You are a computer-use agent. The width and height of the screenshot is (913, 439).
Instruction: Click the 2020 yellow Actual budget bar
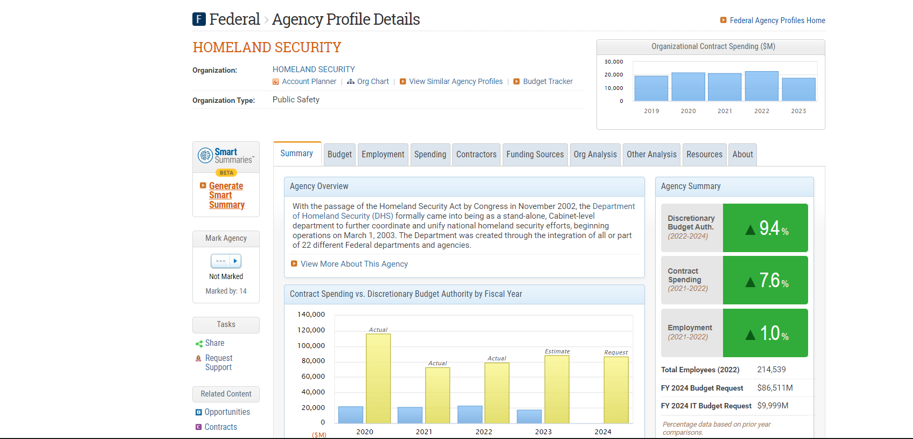point(378,378)
